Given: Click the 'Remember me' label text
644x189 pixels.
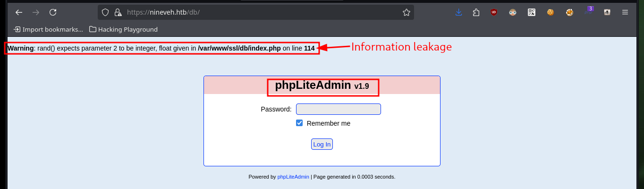Looking at the screenshot, I should (x=329, y=123).
